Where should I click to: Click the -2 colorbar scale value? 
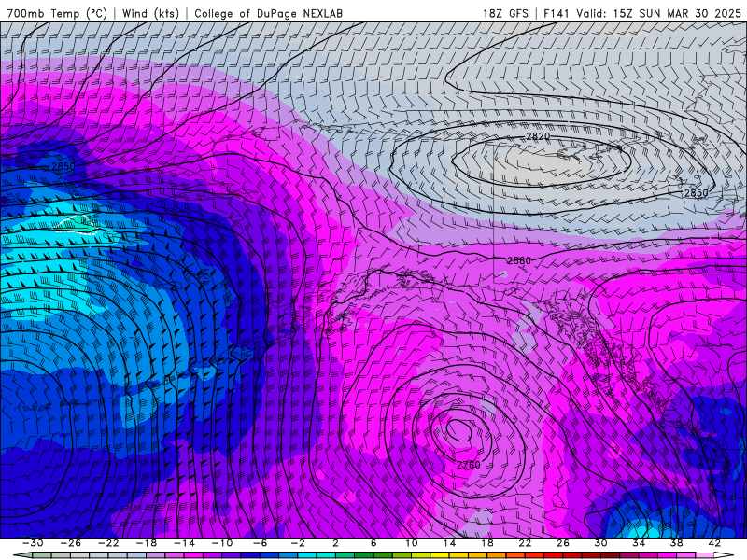click(x=298, y=543)
